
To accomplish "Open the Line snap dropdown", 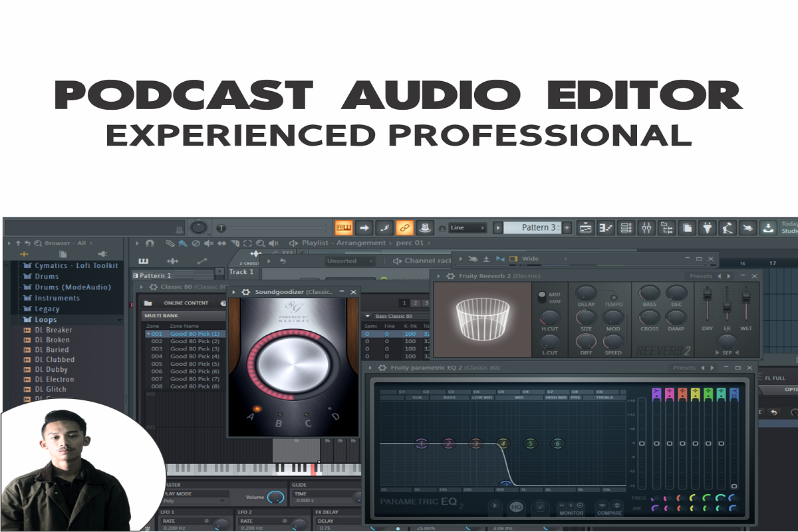I will tap(468, 227).
